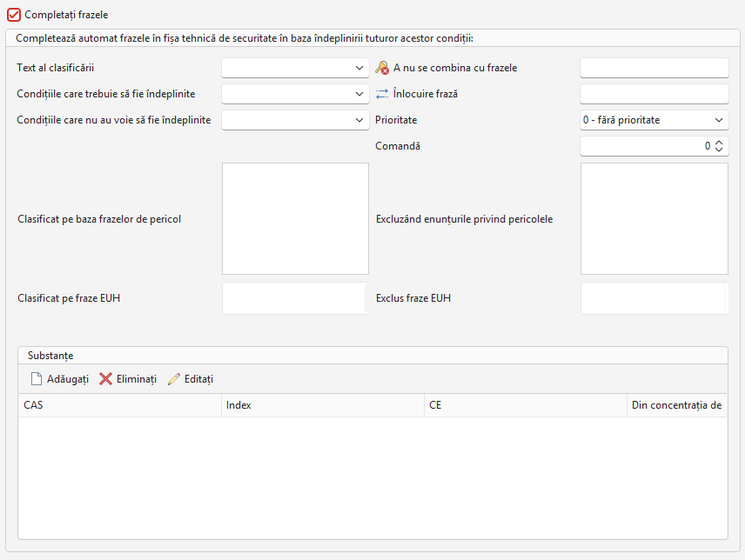Sort by the CAS column header
This screenshot has width=745, height=560.
click(120, 405)
